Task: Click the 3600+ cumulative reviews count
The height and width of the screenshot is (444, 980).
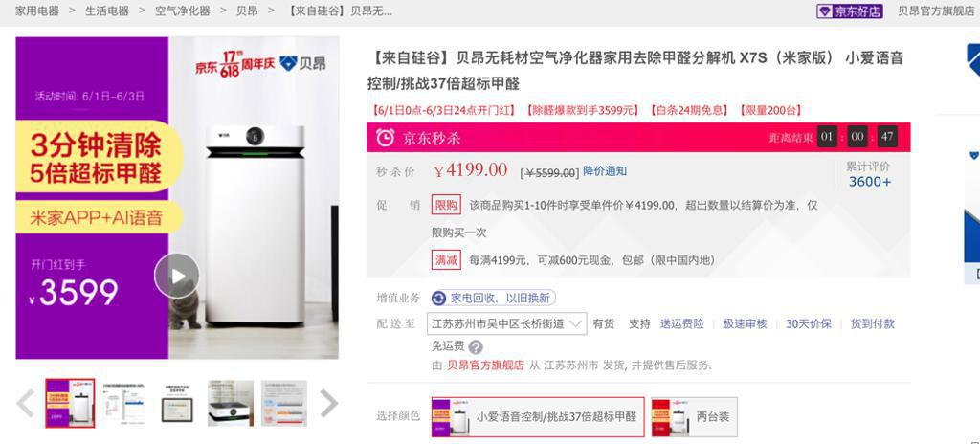Action: 869,182
